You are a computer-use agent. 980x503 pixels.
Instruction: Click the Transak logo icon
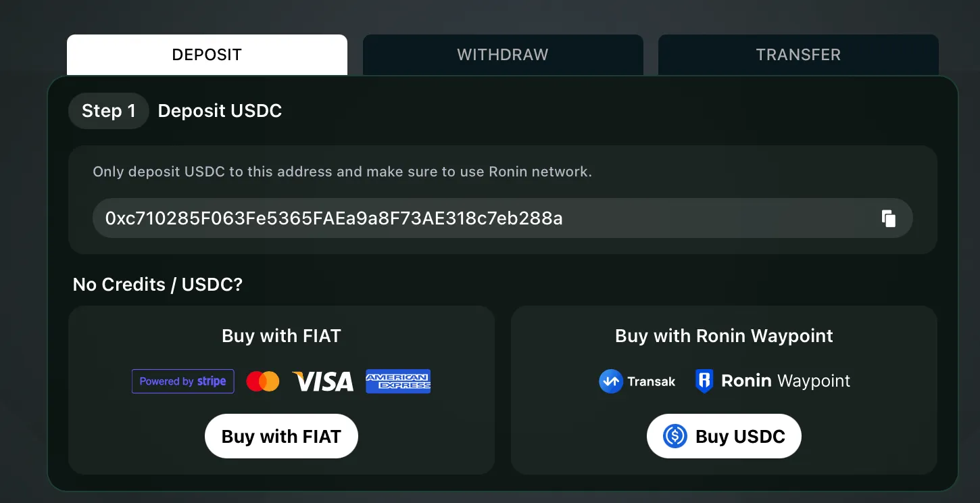(611, 381)
